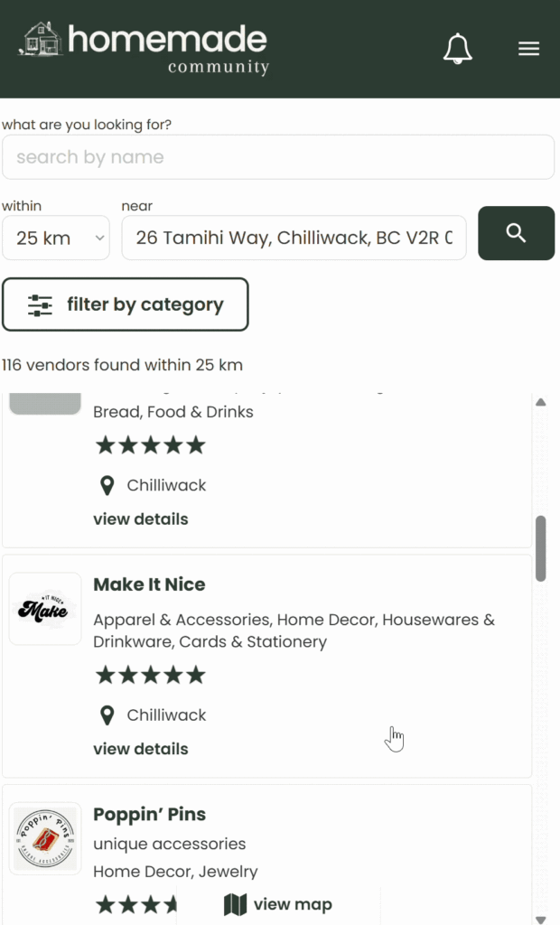
Task: Click the view map button
Action: pyautogui.click(x=278, y=904)
